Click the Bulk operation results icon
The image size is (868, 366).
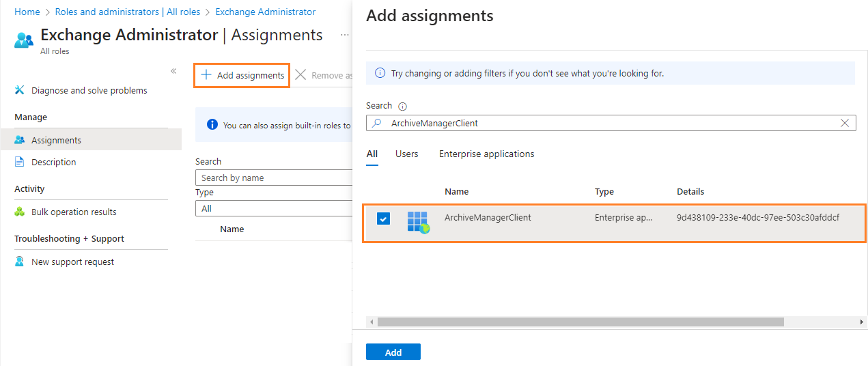coord(20,212)
